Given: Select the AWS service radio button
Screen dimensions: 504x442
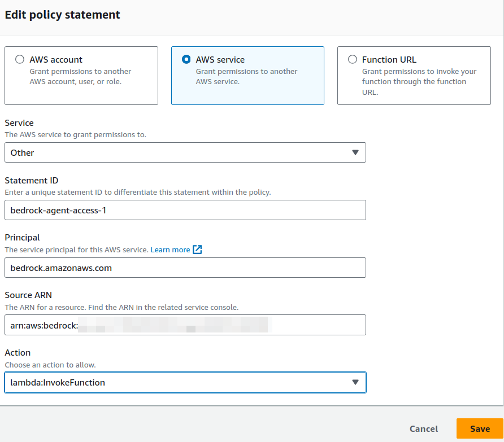Looking at the screenshot, I should (186, 59).
